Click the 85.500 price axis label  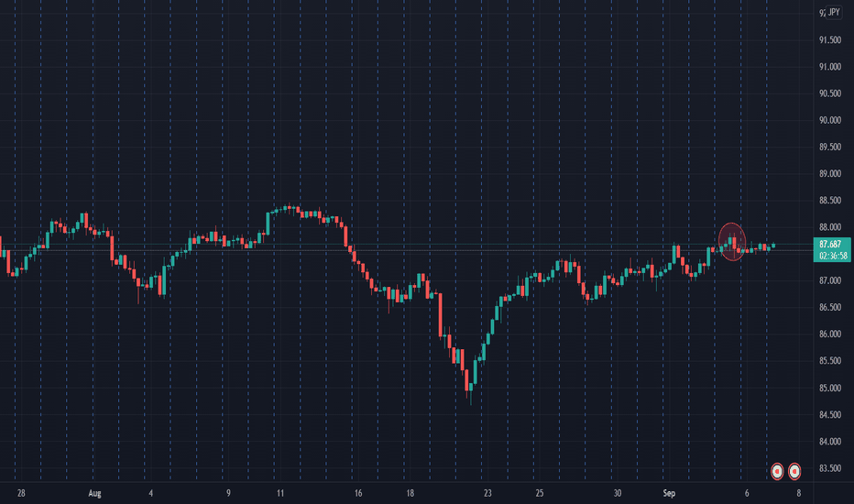[830, 361]
